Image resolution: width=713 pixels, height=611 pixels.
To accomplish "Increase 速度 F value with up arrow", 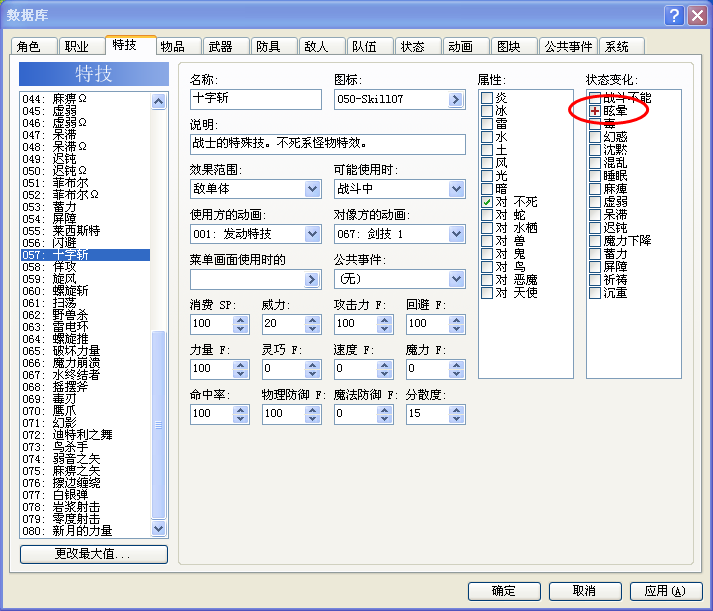I will click(x=385, y=365).
